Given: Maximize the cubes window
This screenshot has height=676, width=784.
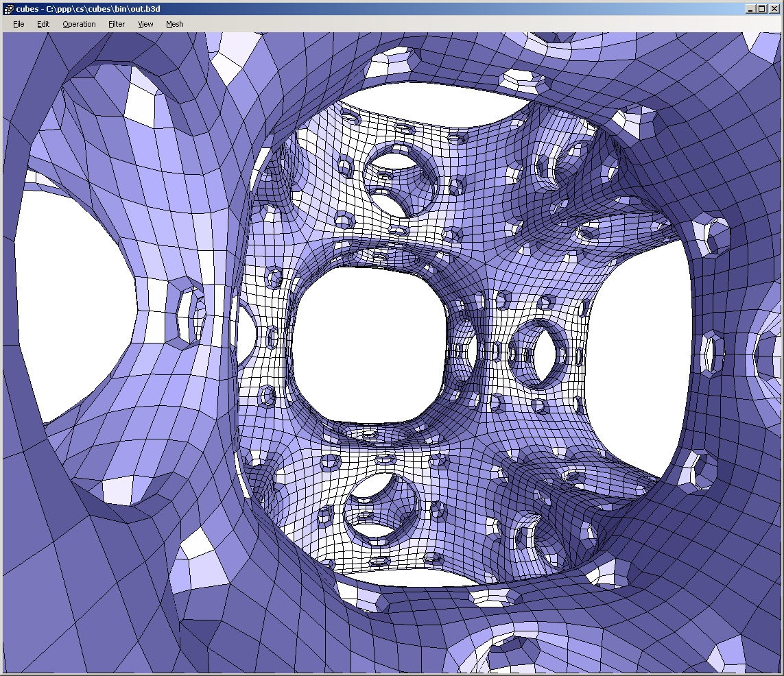Looking at the screenshot, I should point(762,9).
